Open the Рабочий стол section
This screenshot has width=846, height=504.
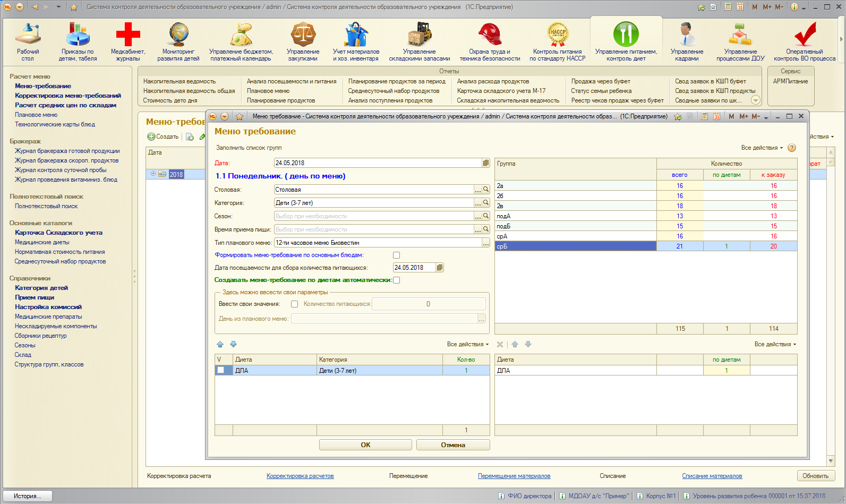28,42
